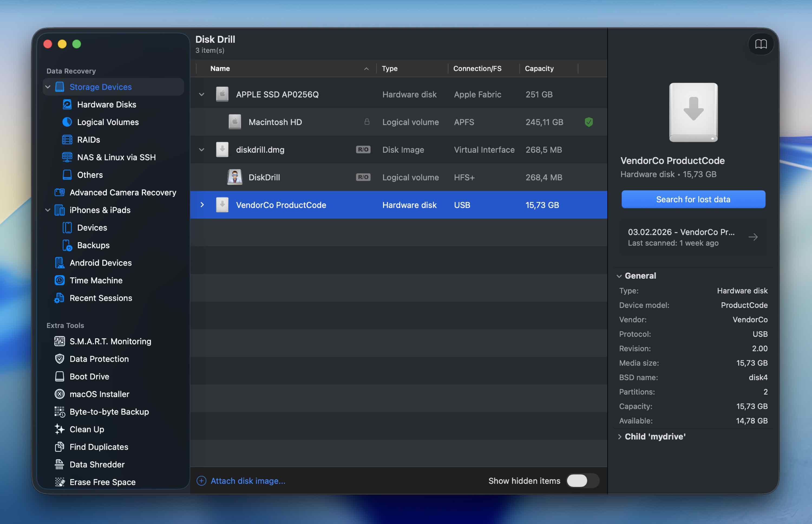
Task: Toggle the Show hidden items switch
Action: [x=582, y=481]
